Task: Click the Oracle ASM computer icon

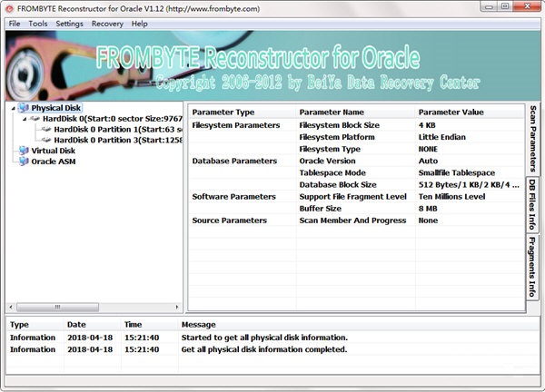Action: point(24,162)
